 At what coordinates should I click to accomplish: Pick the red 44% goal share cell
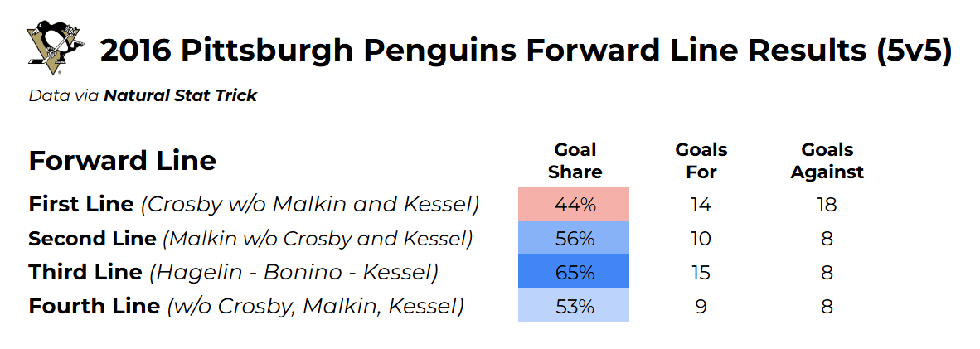[574, 204]
